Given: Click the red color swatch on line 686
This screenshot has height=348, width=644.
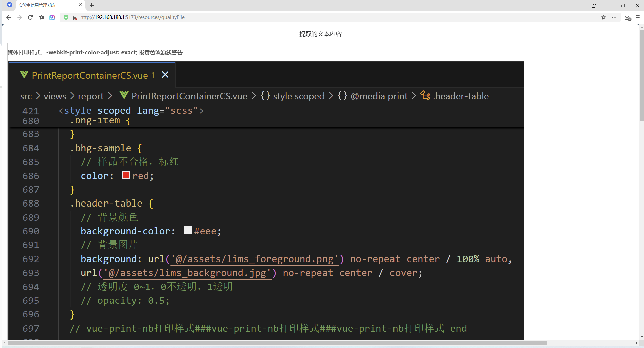Looking at the screenshot, I should [126, 175].
